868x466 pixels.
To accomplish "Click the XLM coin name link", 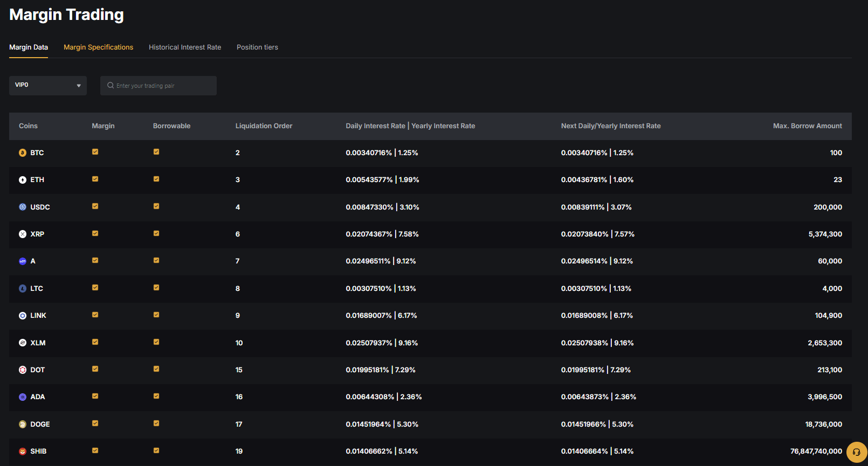I will (x=38, y=343).
